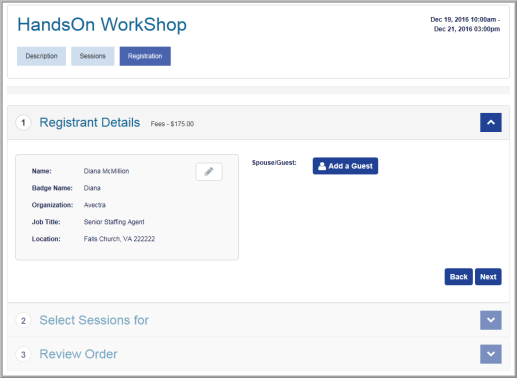Click the Select Sessions for heading
The height and width of the screenshot is (378, 517).
(x=94, y=320)
